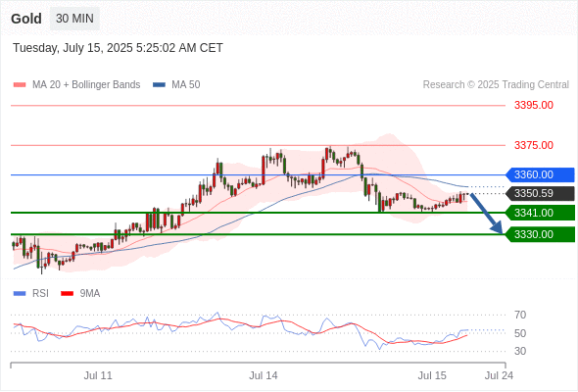Click the 3395.00 resistance price label

click(534, 106)
